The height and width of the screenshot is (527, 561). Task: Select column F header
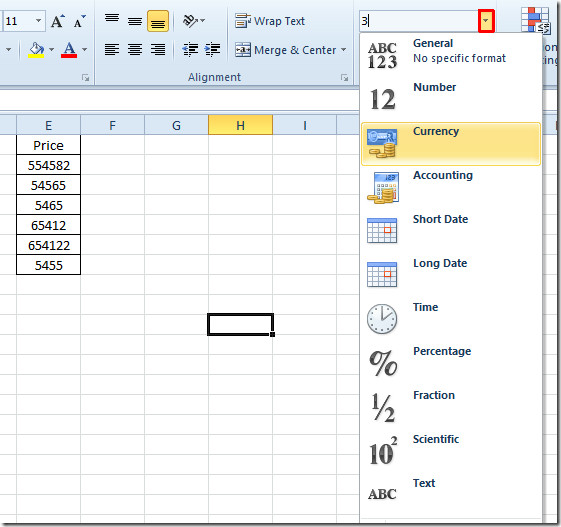(112, 125)
